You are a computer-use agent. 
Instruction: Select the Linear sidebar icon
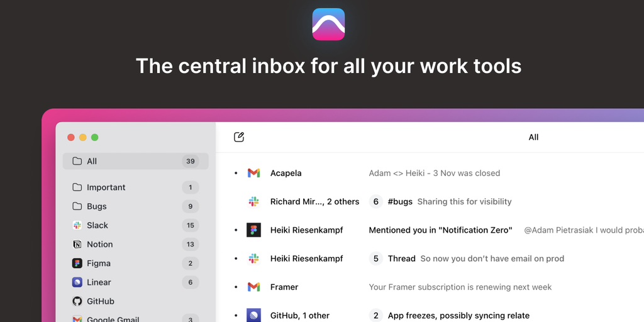click(77, 282)
